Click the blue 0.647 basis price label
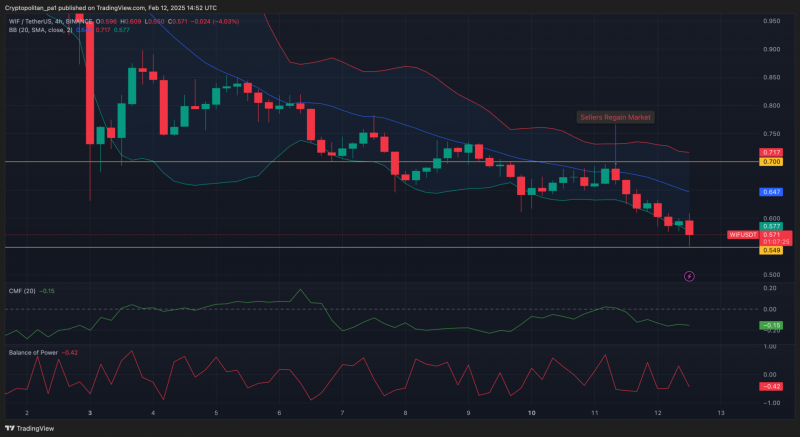Screen dimensions: 800x437 coord(771,192)
